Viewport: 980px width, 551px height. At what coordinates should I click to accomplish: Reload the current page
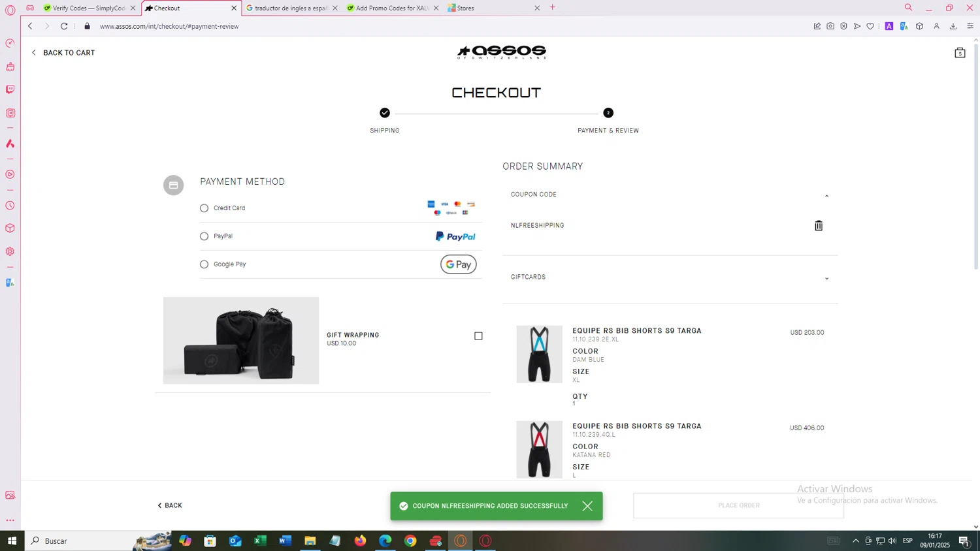(64, 26)
